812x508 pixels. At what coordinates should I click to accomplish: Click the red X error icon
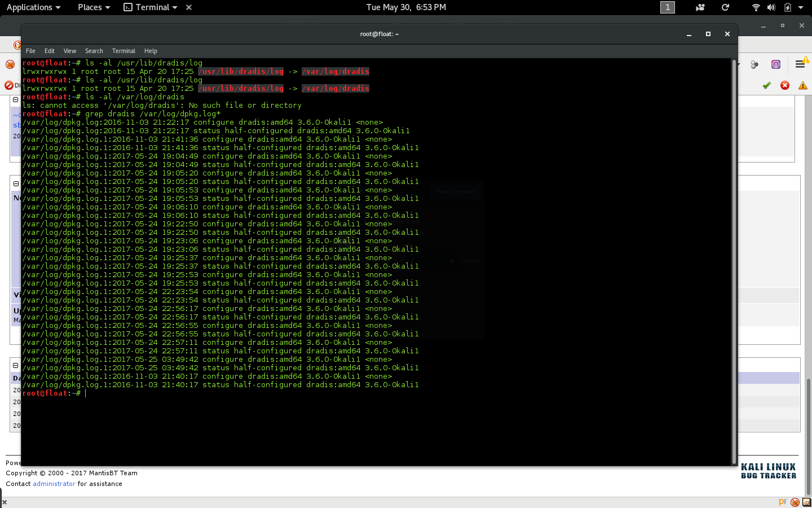784,85
